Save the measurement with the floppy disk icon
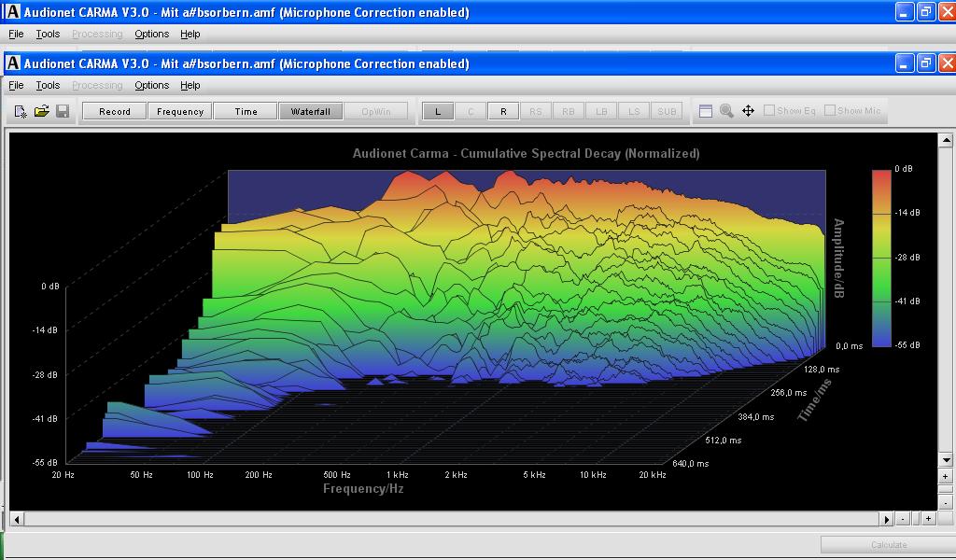The width and height of the screenshot is (956, 560). (63, 111)
